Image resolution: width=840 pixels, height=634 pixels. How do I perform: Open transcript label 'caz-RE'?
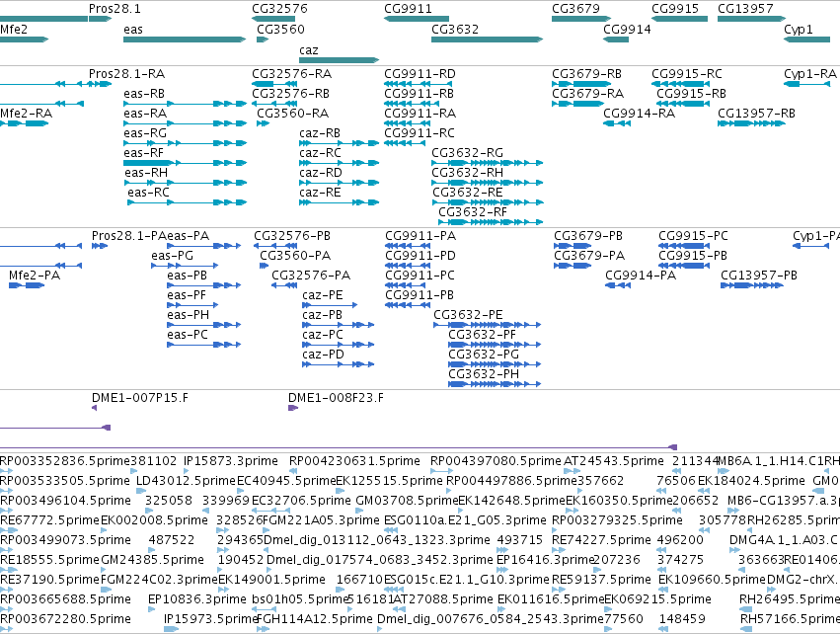(x=320, y=192)
